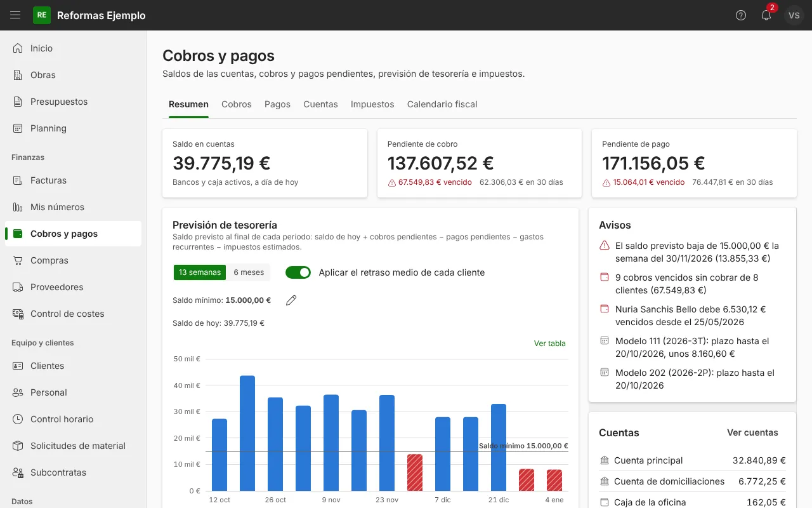
Task: Open Proveedores in the sidebar
Action: 73,287
